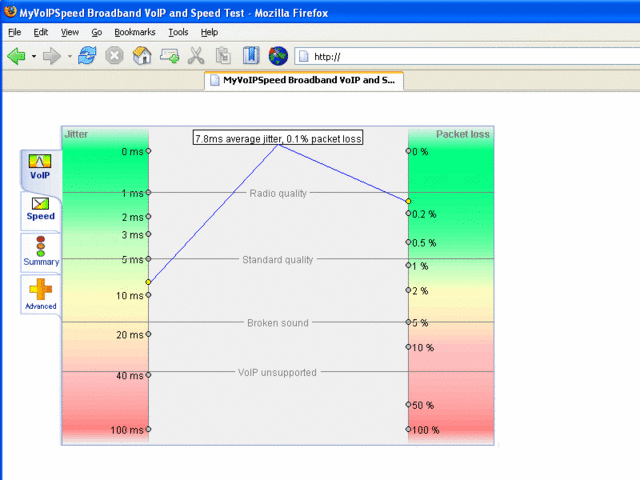Select the MyVoIPSpeed browser tab
This screenshot has width=640, height=480.
[304, 80]
